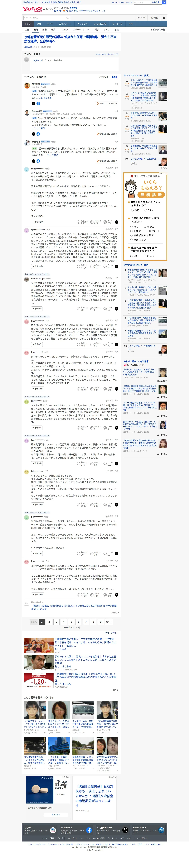Click the Yahoo! JAPAN News logo
The height and width of the screenshot is (868, 189).
(37, 9)
